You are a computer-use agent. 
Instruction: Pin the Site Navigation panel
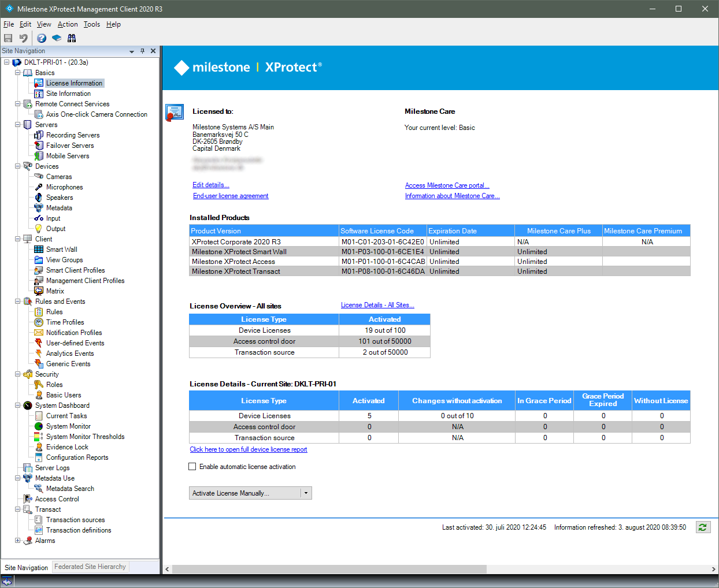(x=142, y=51)
